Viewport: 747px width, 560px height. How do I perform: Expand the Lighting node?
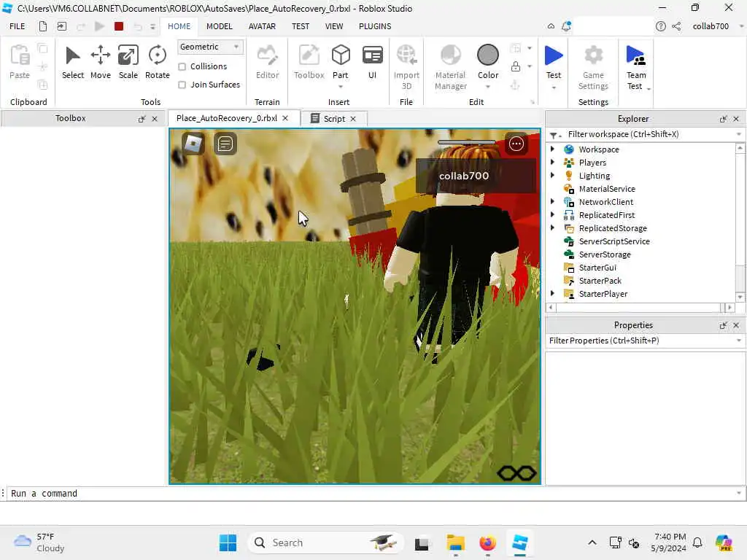pos(552,175)
